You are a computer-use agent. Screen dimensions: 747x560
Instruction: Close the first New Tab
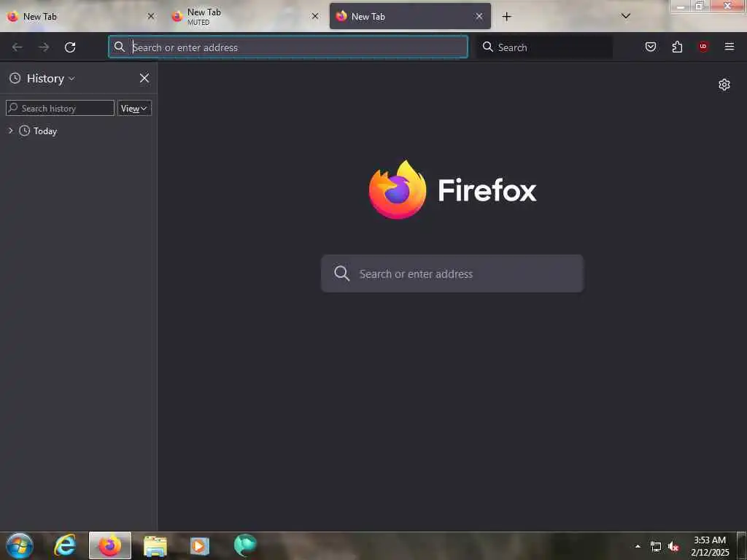tap(151, 16)
